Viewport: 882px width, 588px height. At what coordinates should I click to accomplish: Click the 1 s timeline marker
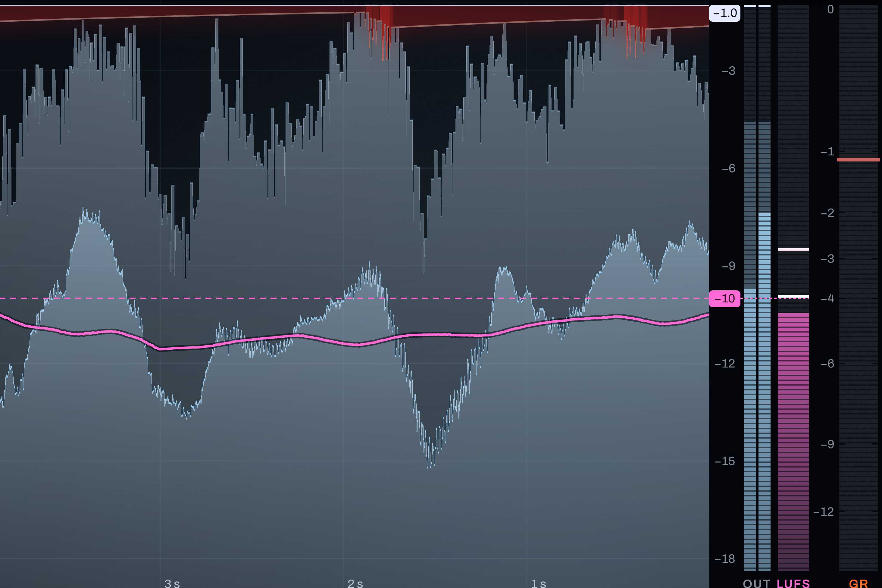(539, 583)
